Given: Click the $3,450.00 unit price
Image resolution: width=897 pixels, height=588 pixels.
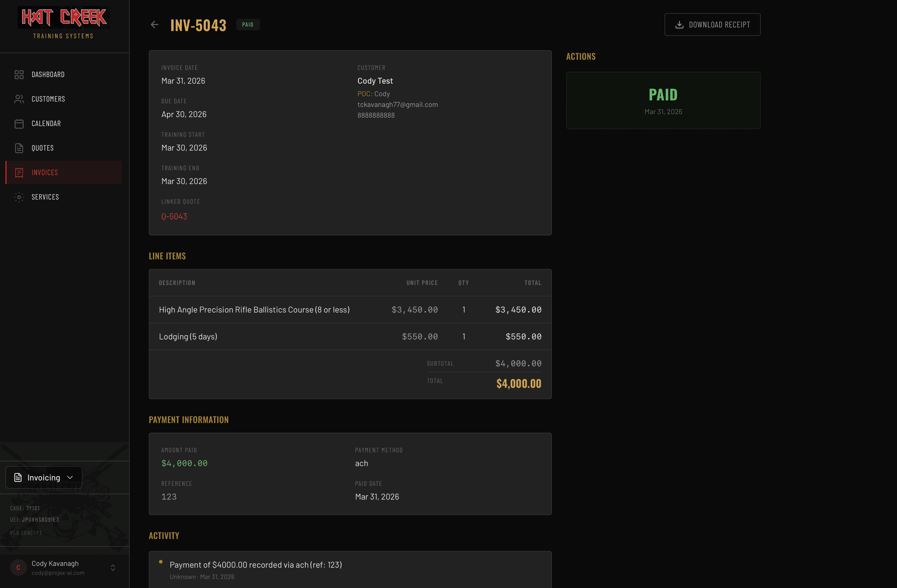Looking at the screenshot, I should [x=414, y=310].
